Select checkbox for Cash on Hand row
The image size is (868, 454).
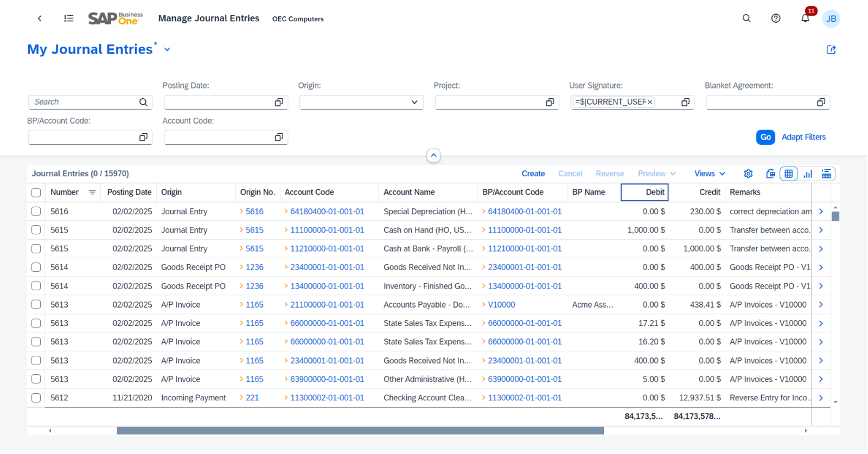point(36,230)
